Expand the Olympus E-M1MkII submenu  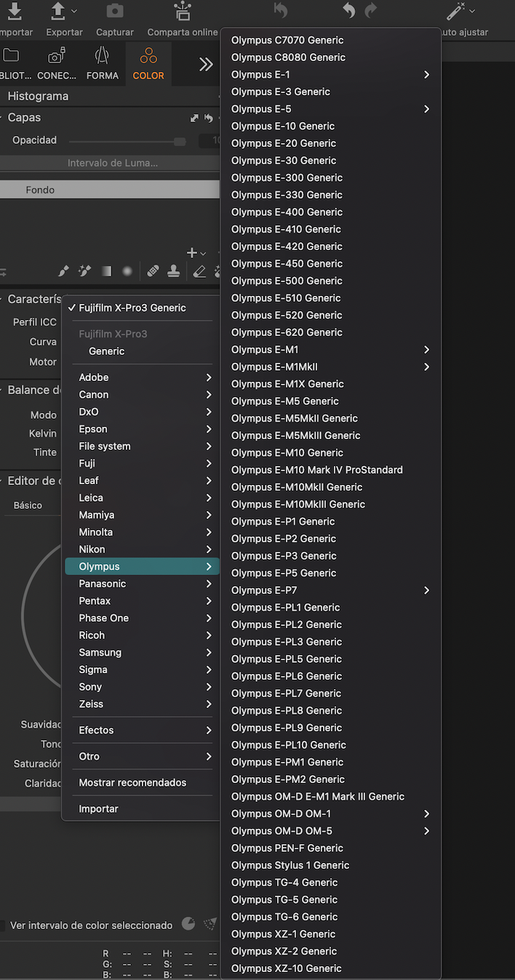coord(331,366)
